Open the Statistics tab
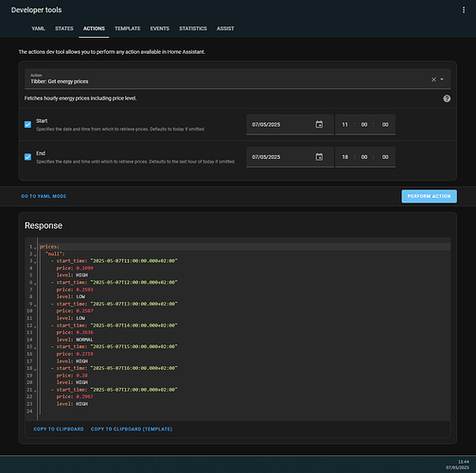Image resolution: width=476 pixels, height=473 pixels. (x=193, y=28)
